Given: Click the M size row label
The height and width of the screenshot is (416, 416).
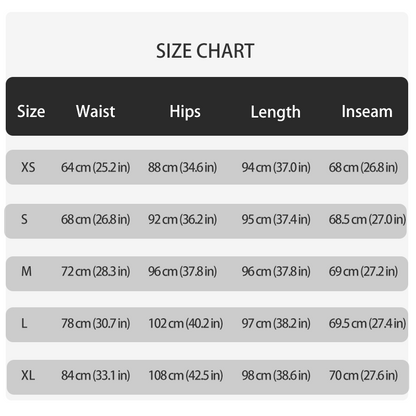Looking at the screenshot, I should point(27,272).
